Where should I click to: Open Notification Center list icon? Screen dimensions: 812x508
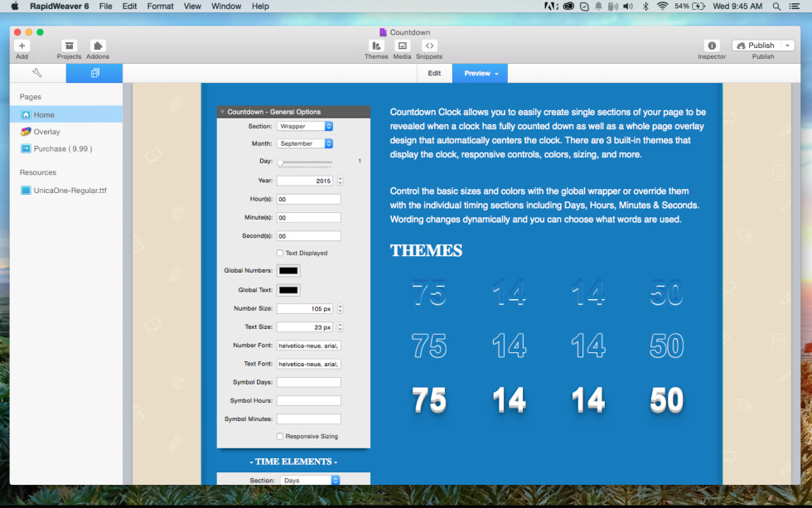tap(794, 6)
